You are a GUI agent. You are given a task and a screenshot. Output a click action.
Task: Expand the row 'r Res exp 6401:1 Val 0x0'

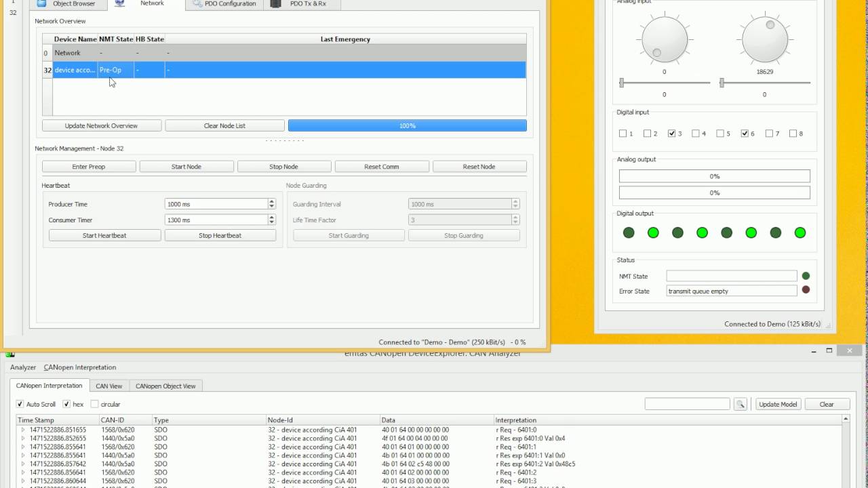(23, 455)
